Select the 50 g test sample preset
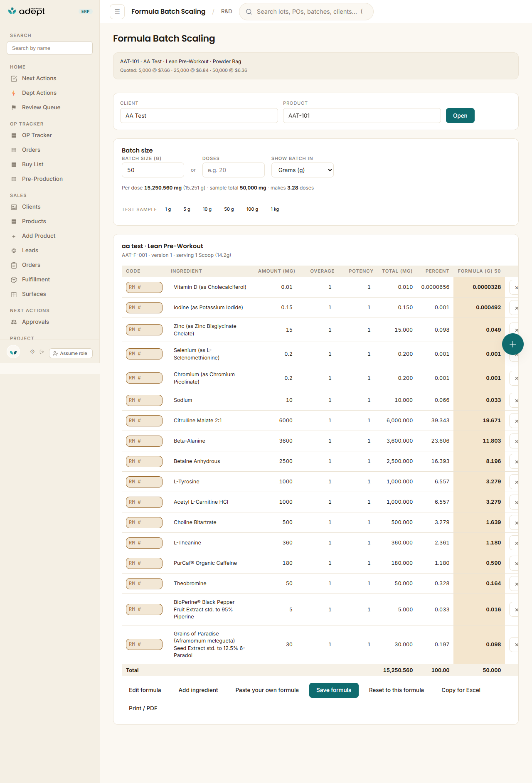This screenshot has height=783, width=532. [x=229, y=209]
